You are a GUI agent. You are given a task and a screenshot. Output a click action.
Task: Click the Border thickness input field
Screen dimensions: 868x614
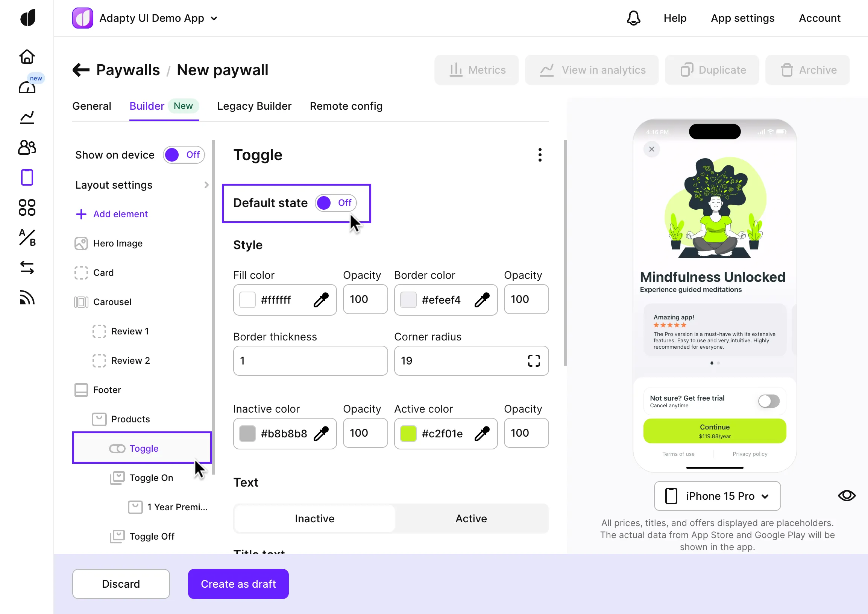310,361
